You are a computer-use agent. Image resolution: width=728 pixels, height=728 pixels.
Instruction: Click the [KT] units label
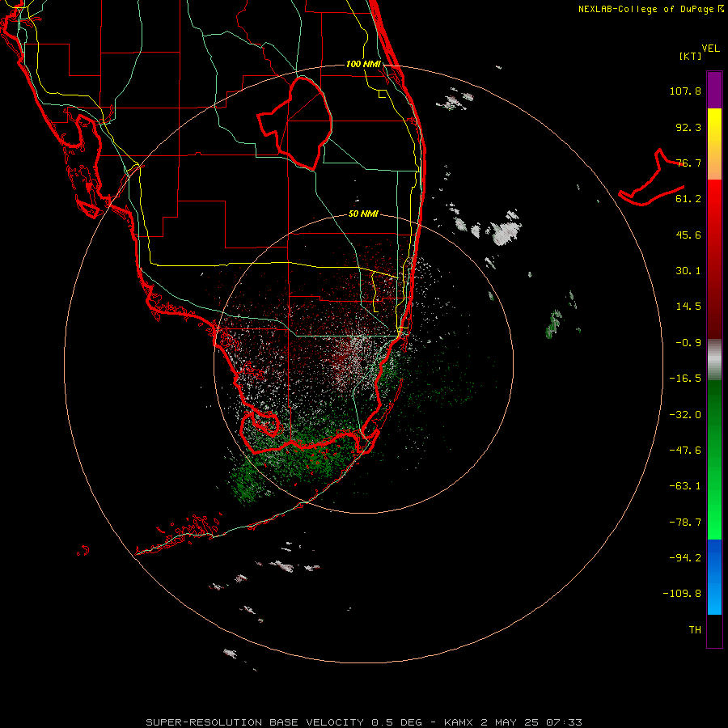pos(691,56)
